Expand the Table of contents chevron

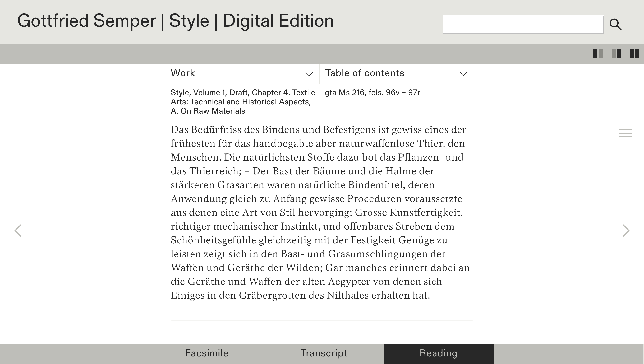(463, 74)
